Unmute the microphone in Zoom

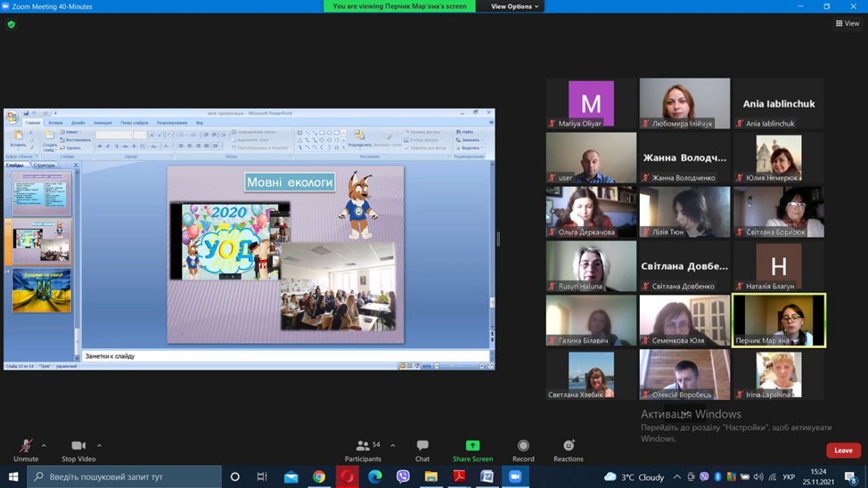[x=26, y=449]
